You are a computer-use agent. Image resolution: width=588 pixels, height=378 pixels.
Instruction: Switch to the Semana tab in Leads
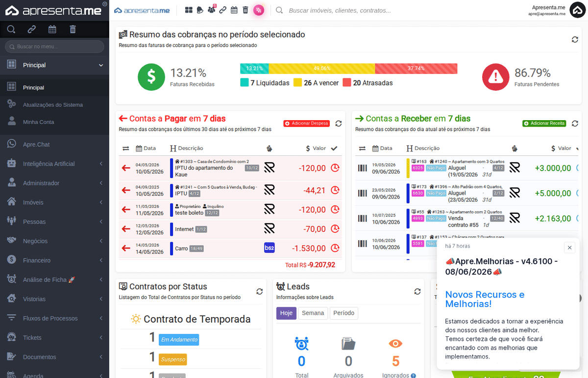pos(313,313)
